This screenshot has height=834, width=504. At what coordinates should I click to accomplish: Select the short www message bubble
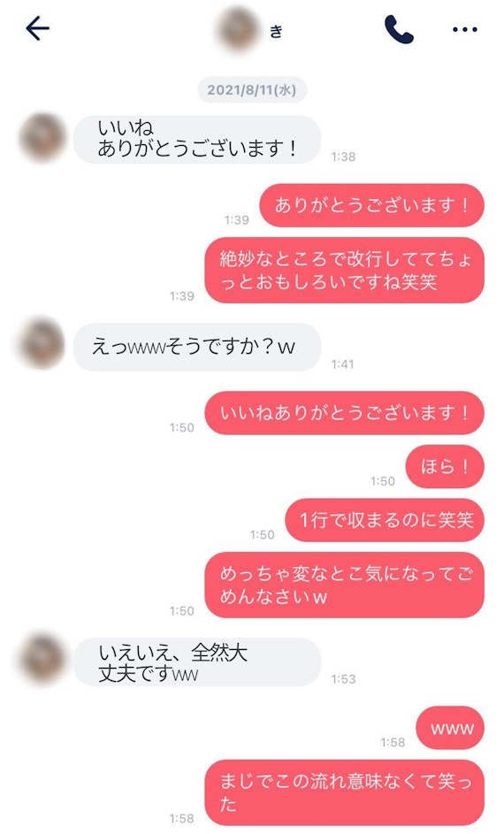coord(450,728)
